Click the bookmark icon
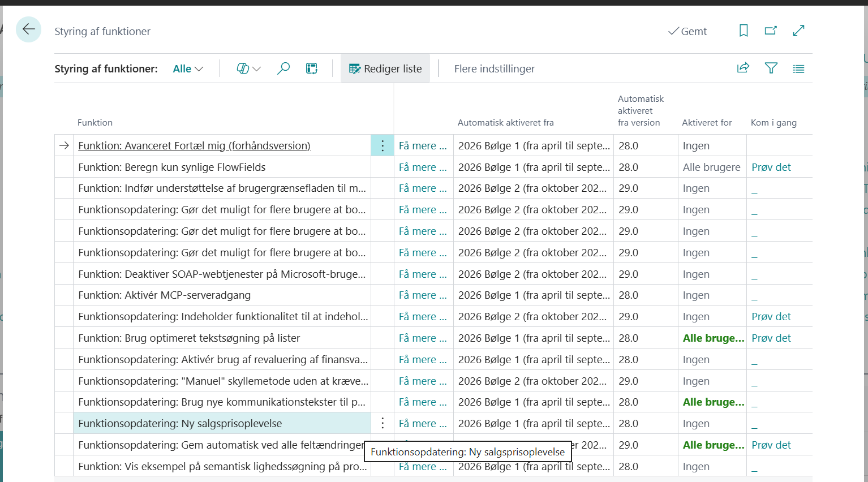868x482 pixels. (744, 31)
